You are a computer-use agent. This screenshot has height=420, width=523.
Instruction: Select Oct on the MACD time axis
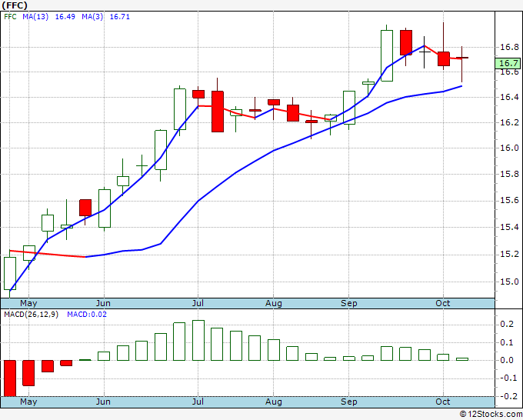tap(442, 402)
